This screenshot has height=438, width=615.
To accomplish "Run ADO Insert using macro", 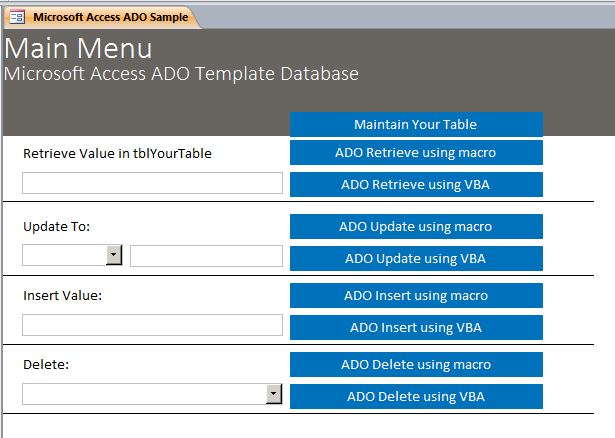I will click(416, 295).
